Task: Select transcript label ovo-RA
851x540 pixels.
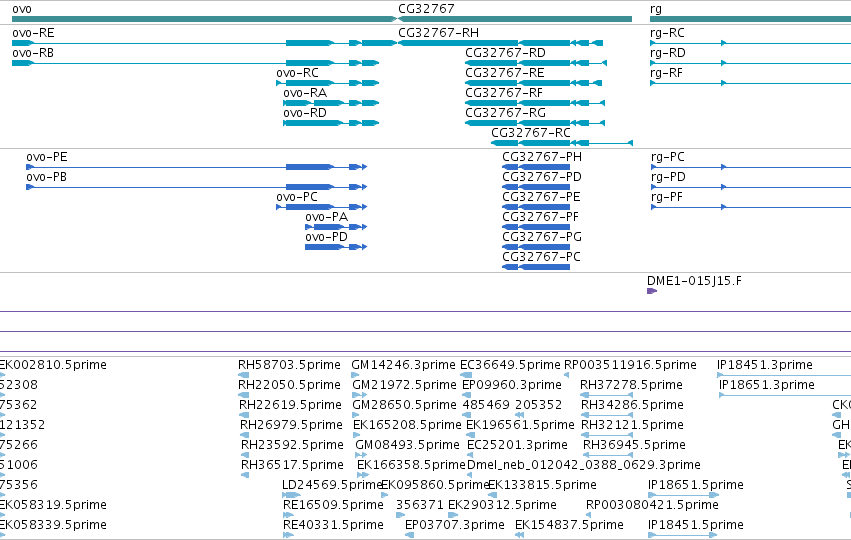Action: pyautogui.click(x=305, y=93)
